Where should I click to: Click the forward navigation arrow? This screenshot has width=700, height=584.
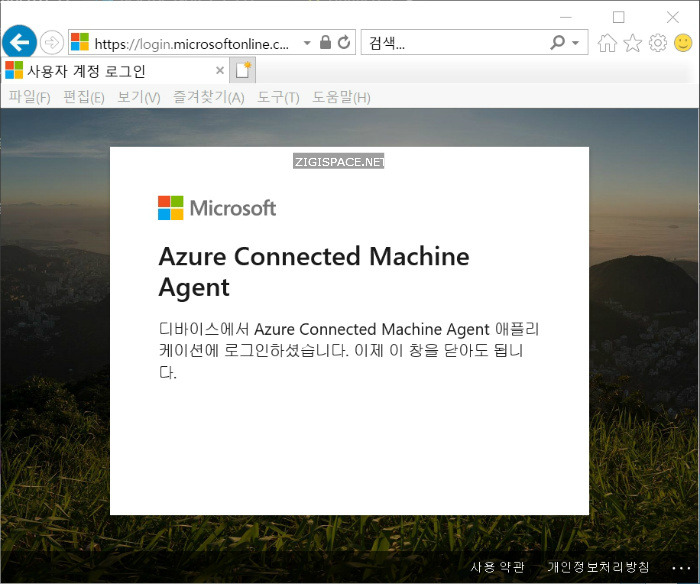[x=52, y=43]
